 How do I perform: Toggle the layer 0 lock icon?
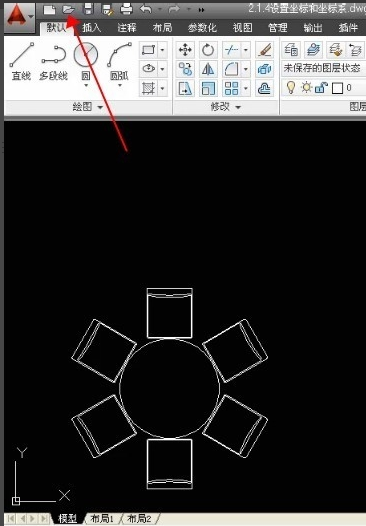coord(321,88)
